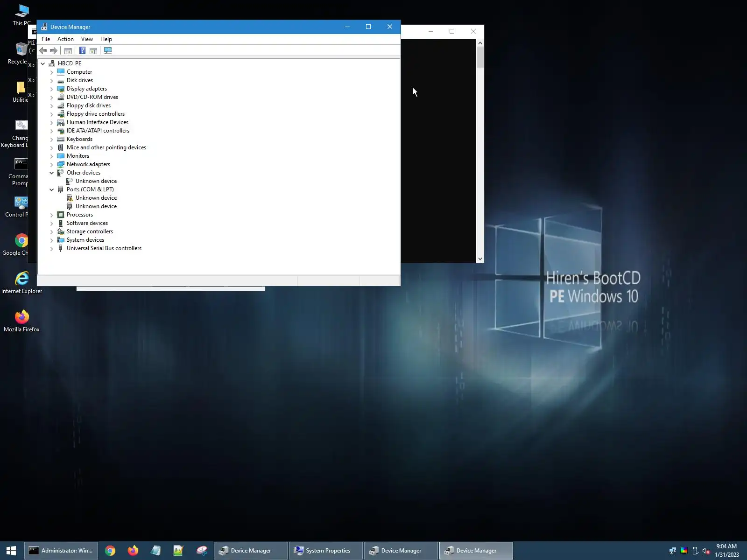The image size is (747, 560).
Task: Open Help via the blue question-mark icon
Action: (82, 51)
